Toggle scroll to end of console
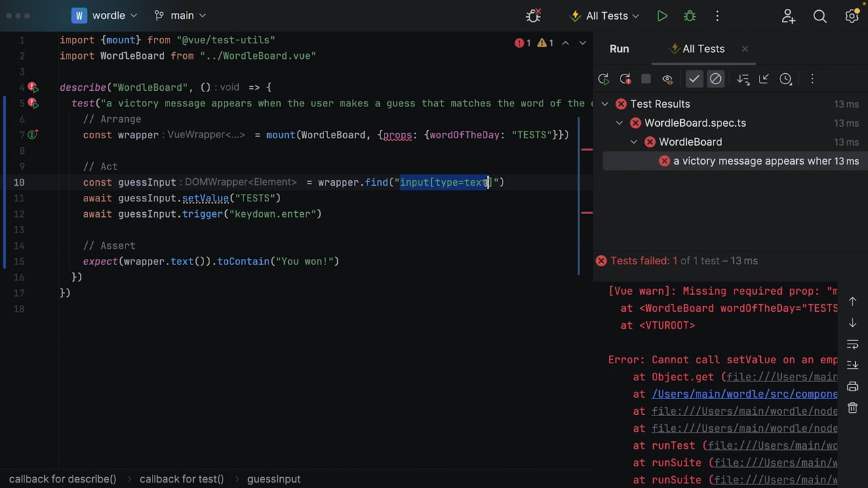The height and width of the screenshot is (488, 868). [x=852, y=365]
